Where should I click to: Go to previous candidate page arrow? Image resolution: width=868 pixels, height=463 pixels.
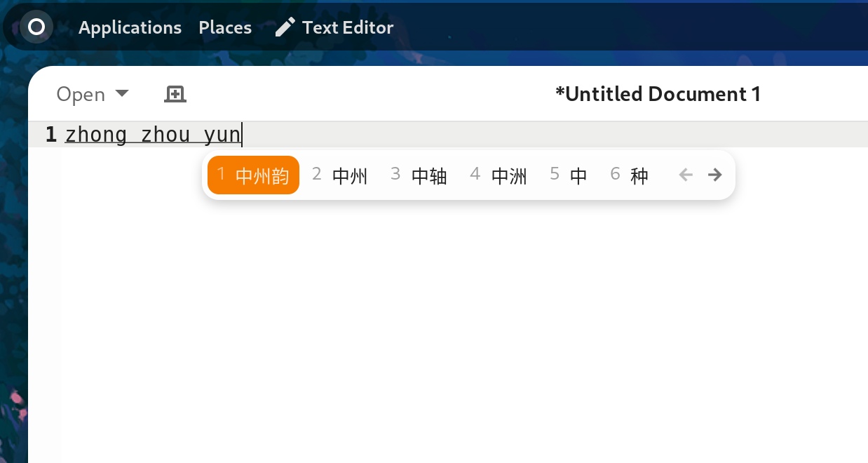(686, 175)
